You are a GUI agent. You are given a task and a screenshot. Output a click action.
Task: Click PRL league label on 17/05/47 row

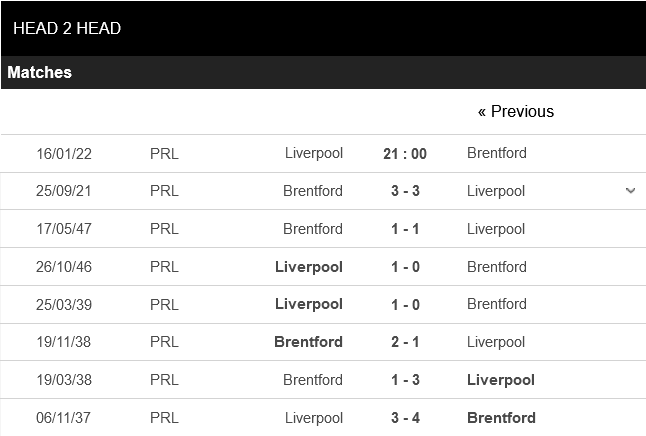[x=164, y=229]
